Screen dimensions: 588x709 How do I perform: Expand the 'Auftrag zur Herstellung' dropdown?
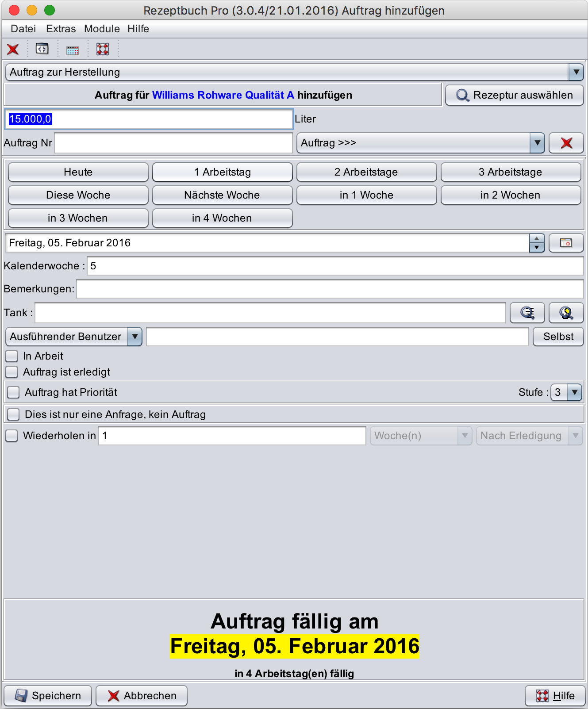tap(576, 72)
